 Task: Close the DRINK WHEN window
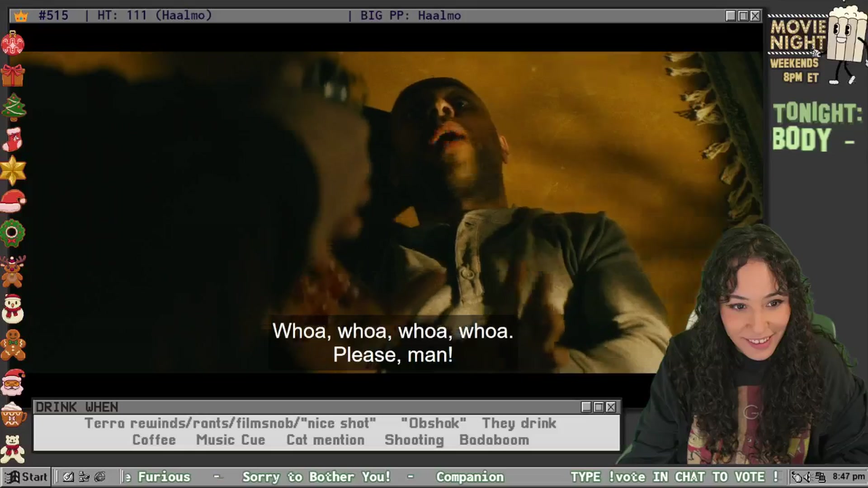[x=611, y=407]
